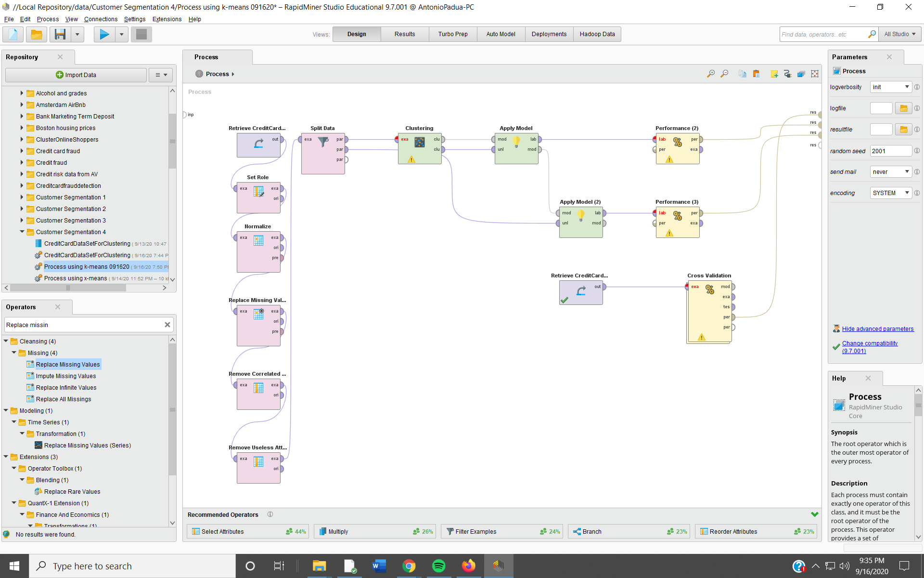924x578 pixels.
Task: Click the Save Process icon
Action: [x=59, y=34]
